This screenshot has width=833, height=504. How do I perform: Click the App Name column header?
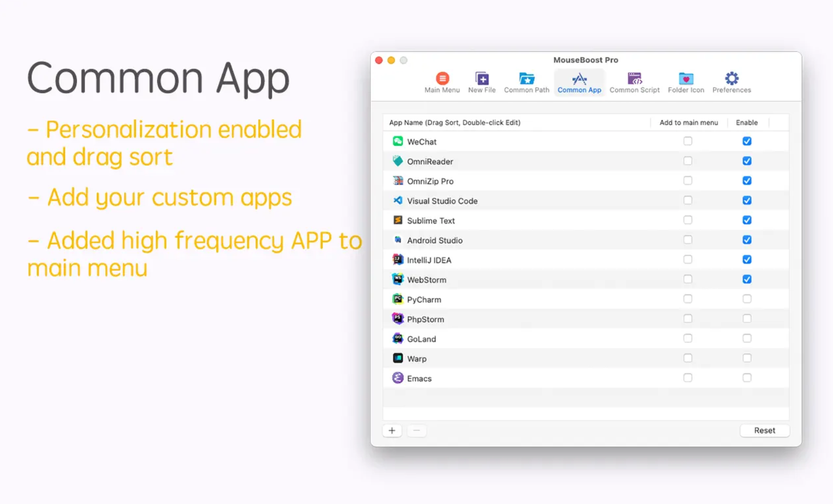pyautogui.click(x=517, y=123)
